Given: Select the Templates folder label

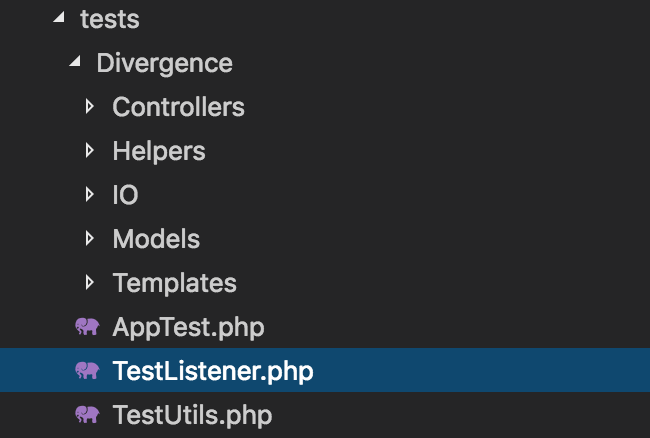Looking at the screenshot, I should tap(174, 282).
